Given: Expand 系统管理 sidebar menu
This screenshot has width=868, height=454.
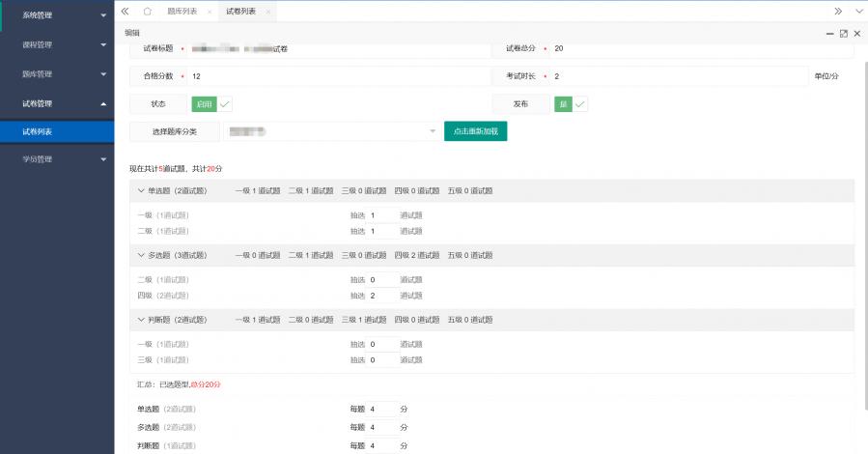Looking at the screenshot, I should [57, 15].
